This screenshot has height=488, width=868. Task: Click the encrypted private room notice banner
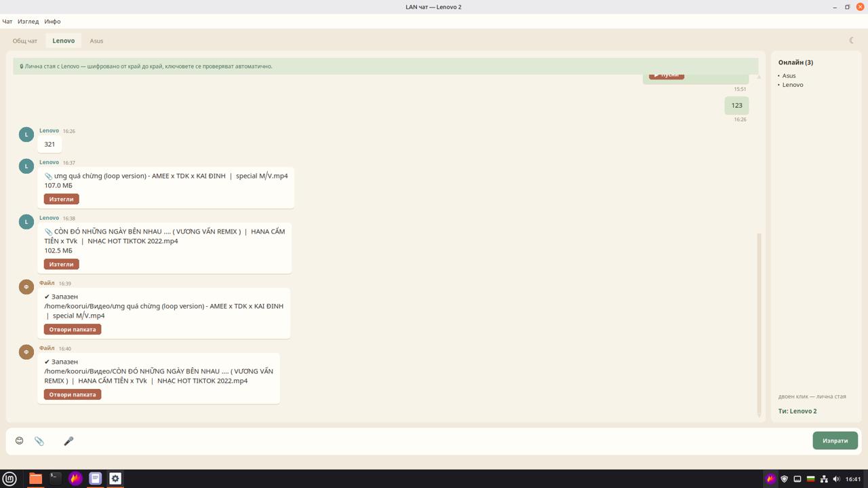tap(385, 67)
